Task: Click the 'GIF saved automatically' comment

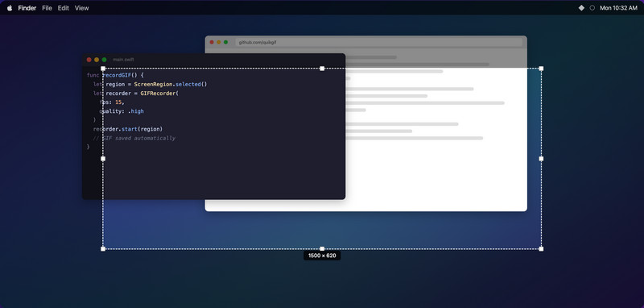Action: point(138,138)
